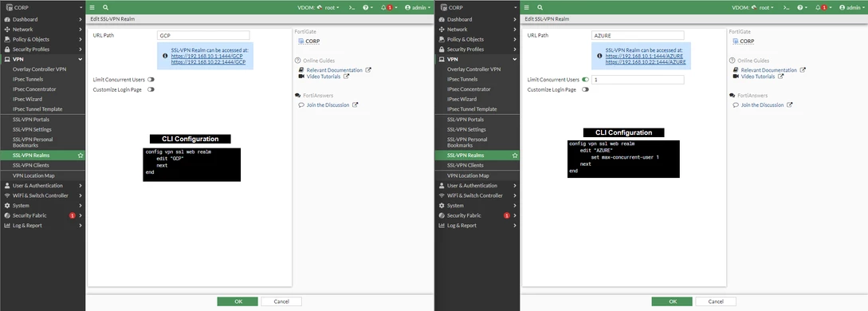Image resolution: width=868 pixels, height=311 pixels.
Task: Open https://192.168.10.22:1444/AZURE link
Action: [x=646, y=62]
